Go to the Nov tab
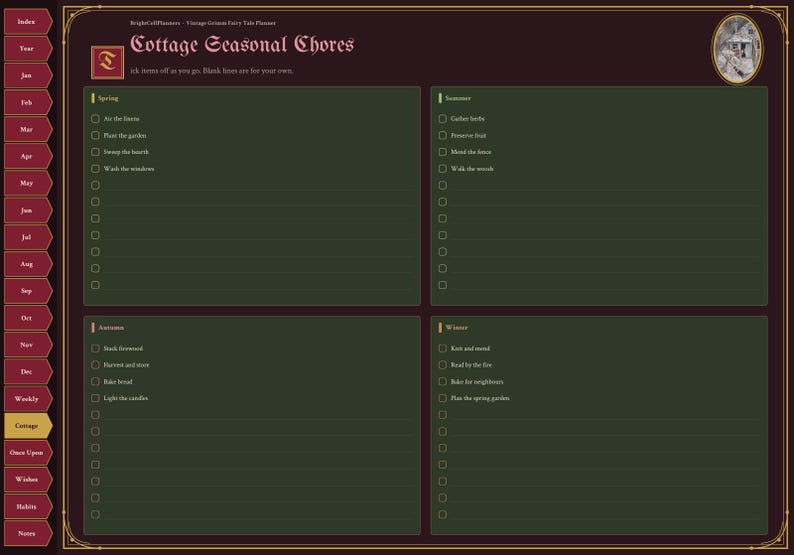The width and height of the screenshot is (794, 555). (28, 345)
